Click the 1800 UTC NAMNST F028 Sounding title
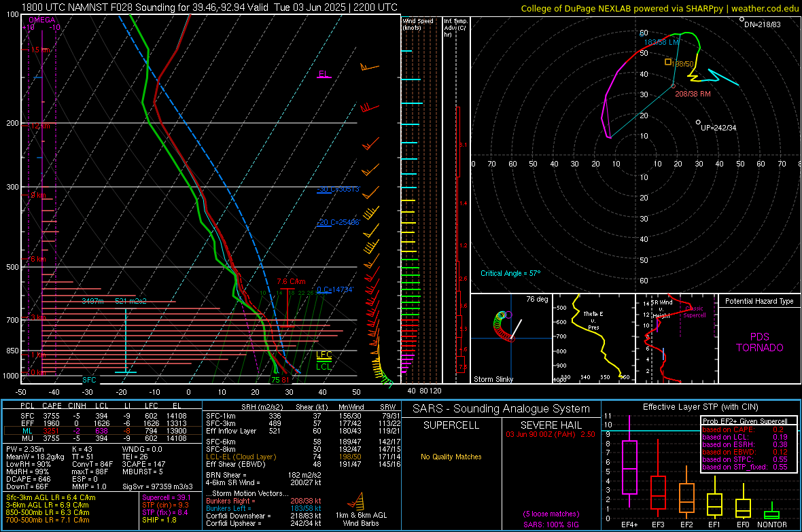Image resolution: width=802 pixels, height=532 pixels. (x=209, y=7)
